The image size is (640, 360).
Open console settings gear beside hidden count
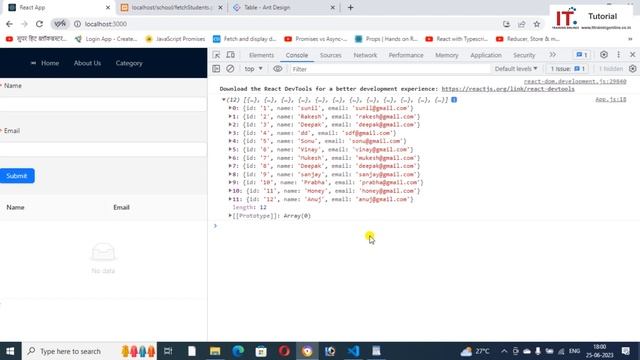pyautogui.click(x=633, y=69)
